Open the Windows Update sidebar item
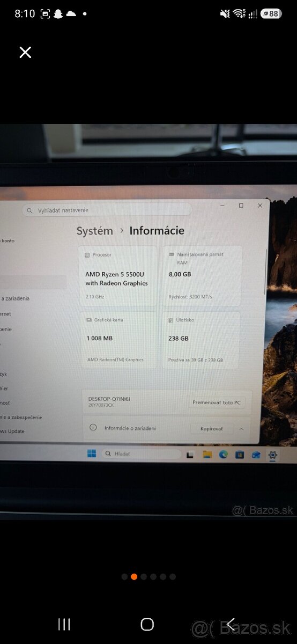297x644 pixels. point(12,431)
